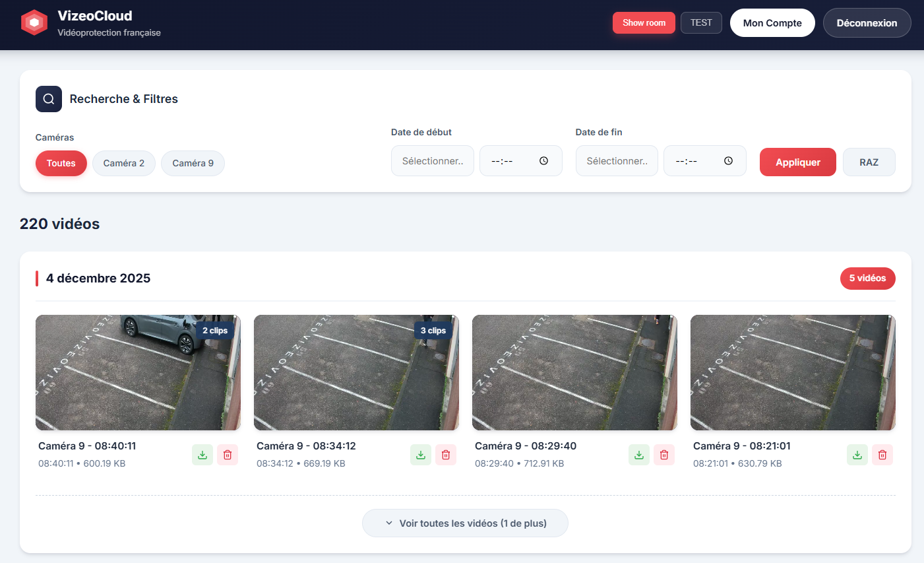The image size is (924, 563).
Task: Reset filters with the RAZ button
Action: (x=869, y=162)
